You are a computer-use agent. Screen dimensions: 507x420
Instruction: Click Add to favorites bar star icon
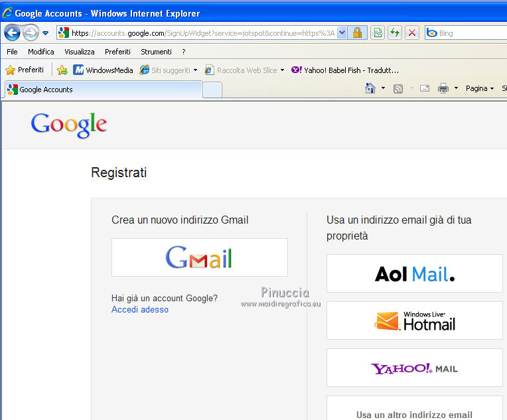[62, 70]
